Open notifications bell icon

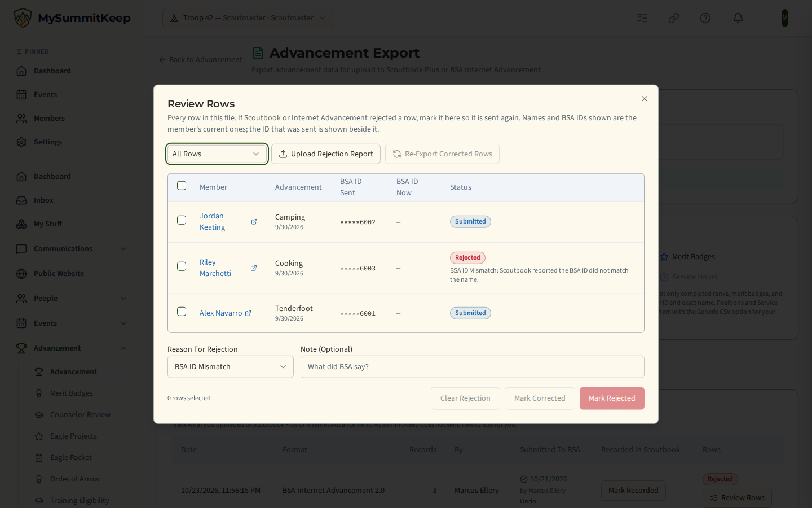tap(738, 18)
